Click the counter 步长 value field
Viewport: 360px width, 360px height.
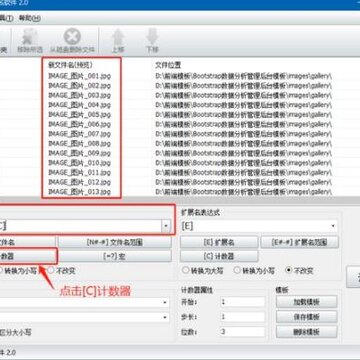click(x=242, y=317)
